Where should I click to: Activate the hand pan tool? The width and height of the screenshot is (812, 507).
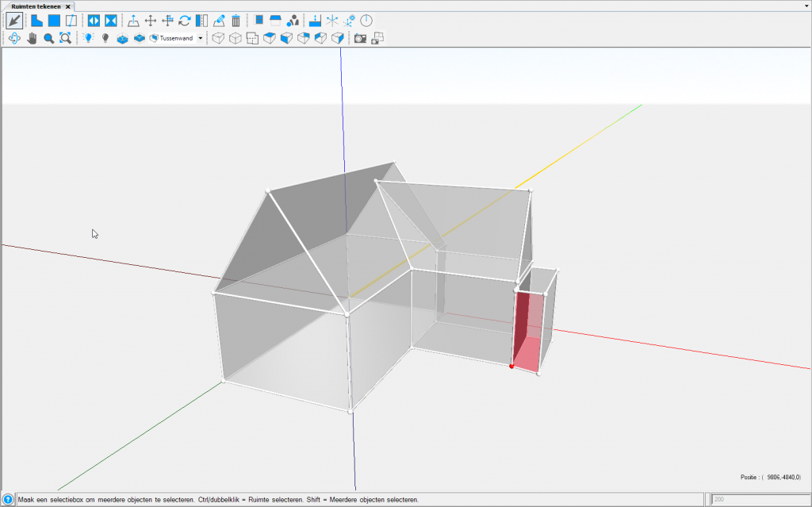coord(32,38)
